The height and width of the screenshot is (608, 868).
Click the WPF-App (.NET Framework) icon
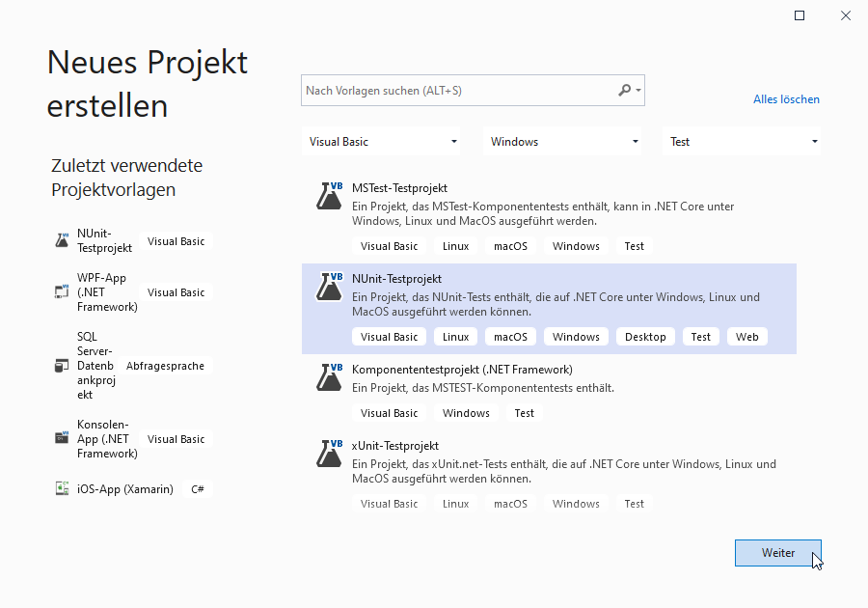pos(60,291)
